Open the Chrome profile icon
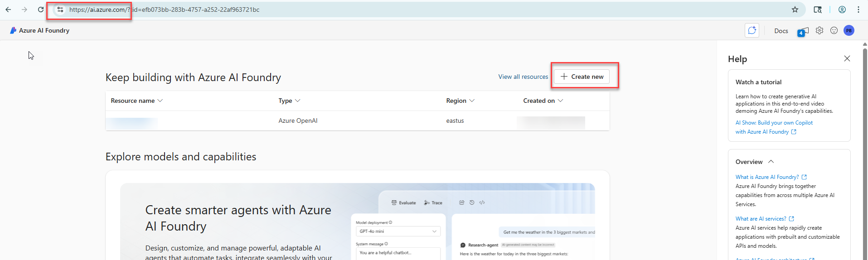 pyautogui.click(x=842, y=10)
